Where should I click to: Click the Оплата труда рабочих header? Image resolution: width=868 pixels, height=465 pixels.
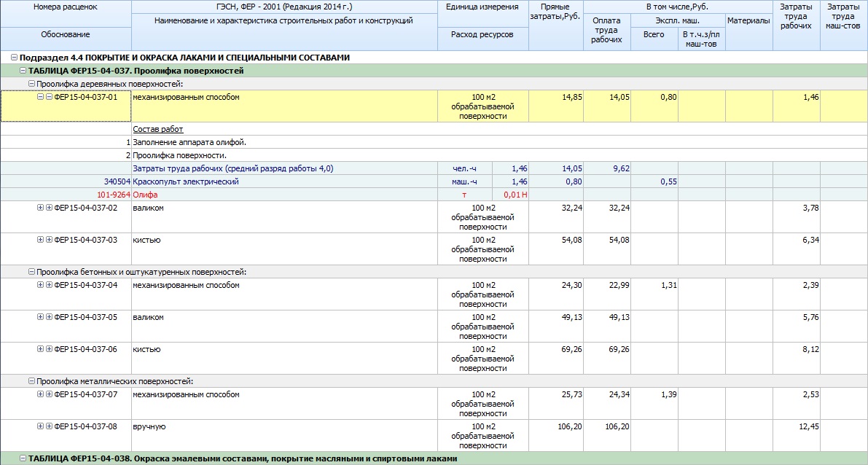tap(606, 32)
